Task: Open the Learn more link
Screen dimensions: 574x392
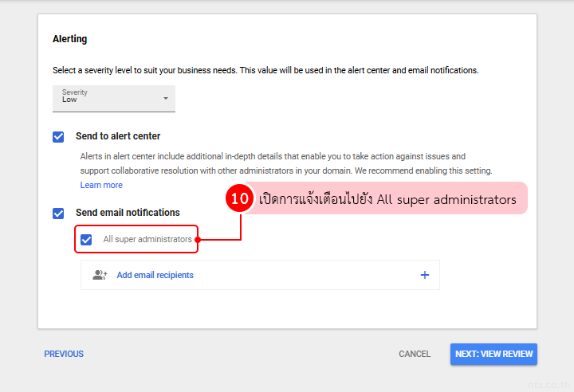Action: (101, 185)
